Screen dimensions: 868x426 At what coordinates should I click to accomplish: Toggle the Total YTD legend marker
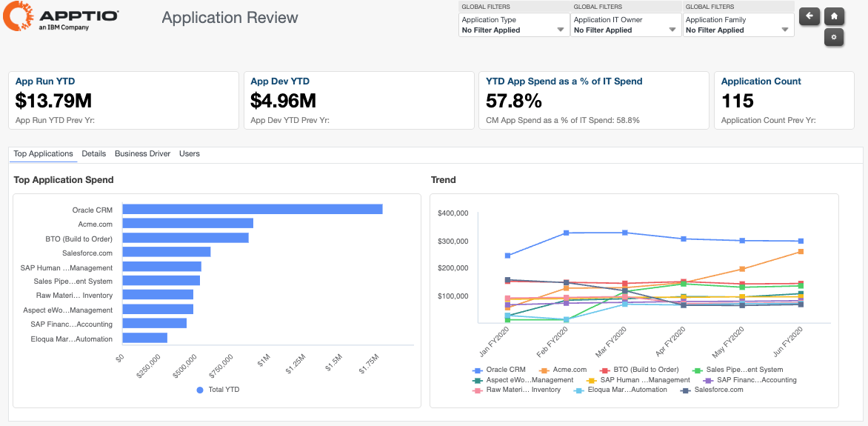(200, 390)
